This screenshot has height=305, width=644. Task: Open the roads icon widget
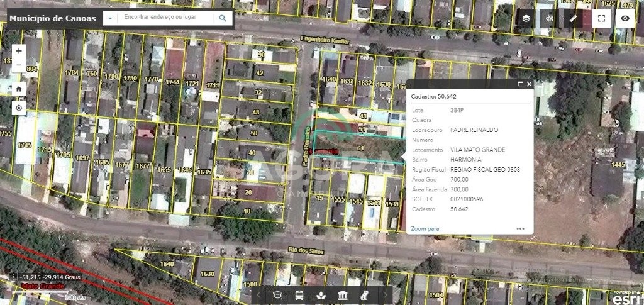[364, 295]
